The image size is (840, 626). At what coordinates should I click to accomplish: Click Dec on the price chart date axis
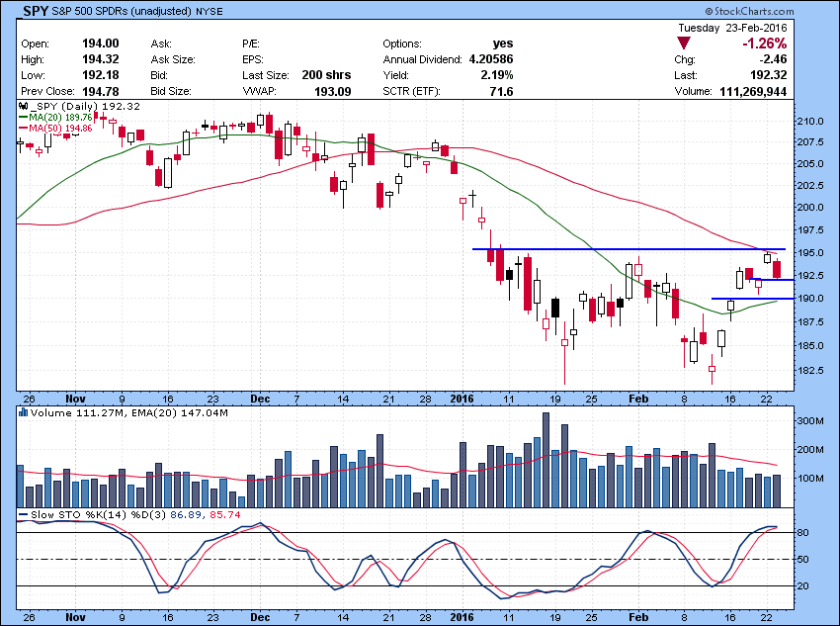(x=260, y=399)
